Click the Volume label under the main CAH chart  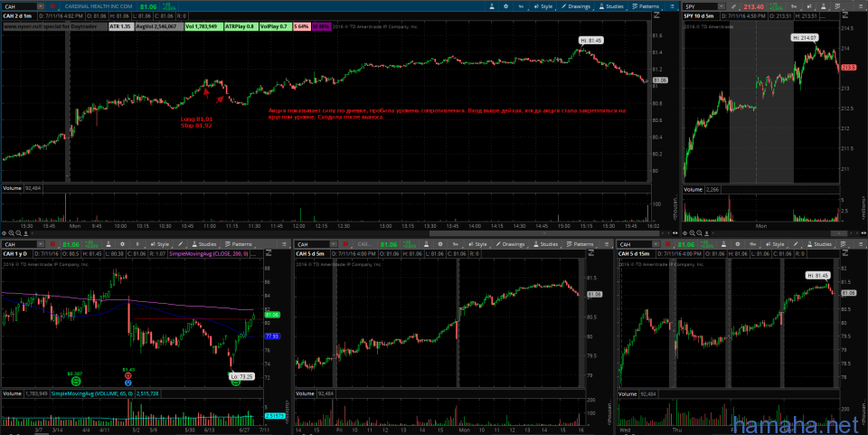[x=12, y=188]
